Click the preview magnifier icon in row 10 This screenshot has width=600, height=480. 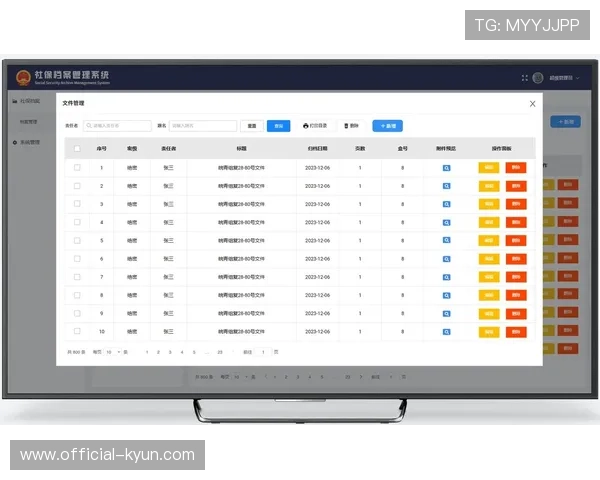coord(446,331)
